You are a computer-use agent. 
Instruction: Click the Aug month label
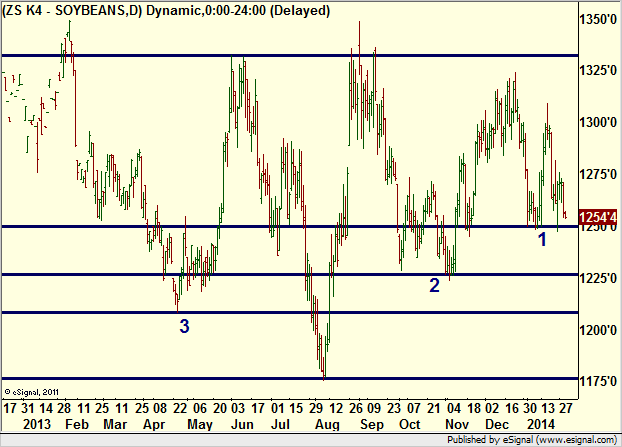(x=327, y=424)
